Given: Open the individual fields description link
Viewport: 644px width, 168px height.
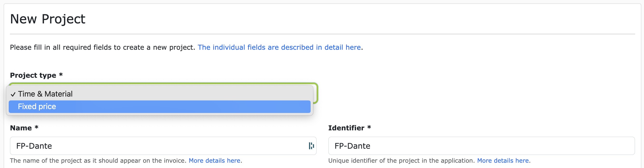Looking at the screenshot, I should [x=279, y=47].
